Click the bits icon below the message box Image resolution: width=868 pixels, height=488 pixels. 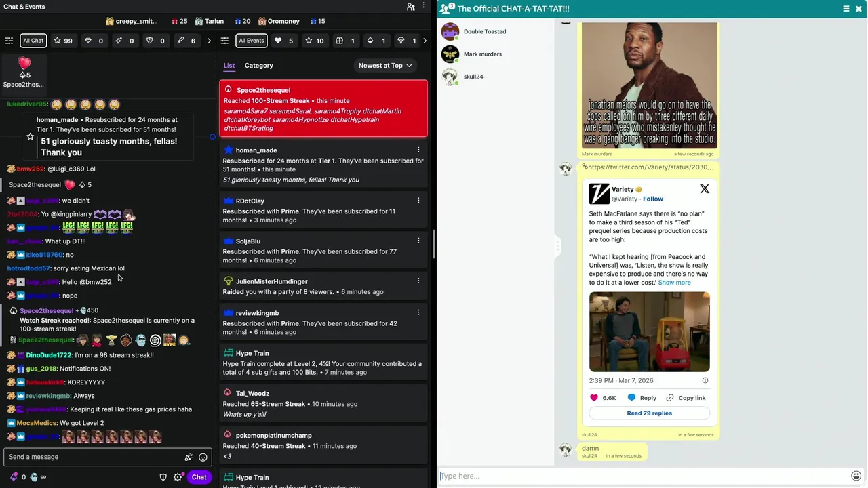[x=14, y=477]
